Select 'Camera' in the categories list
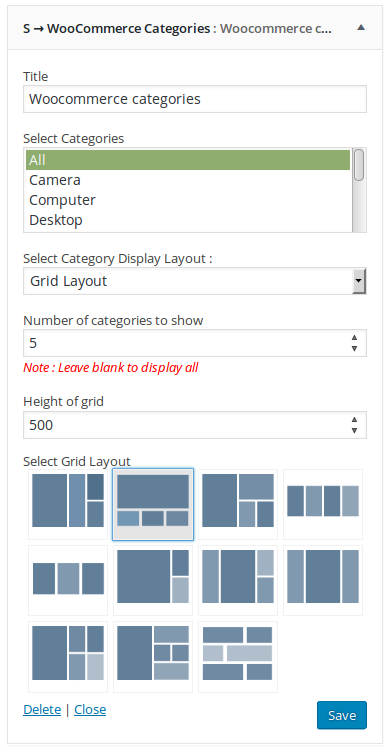The width and height of the screenshot is (389, 748). coord(188,180)
